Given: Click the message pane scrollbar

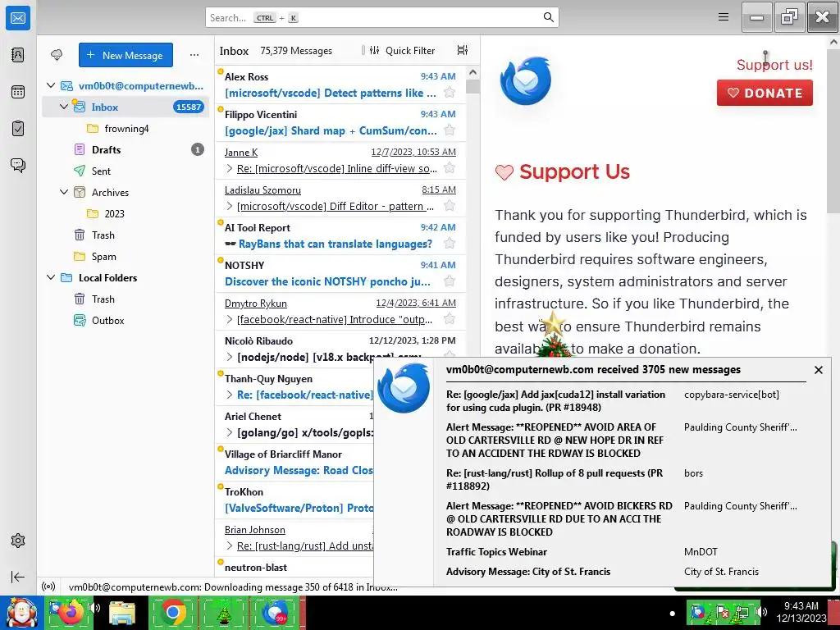Looking at the screenshot, I should coord(833,131).
